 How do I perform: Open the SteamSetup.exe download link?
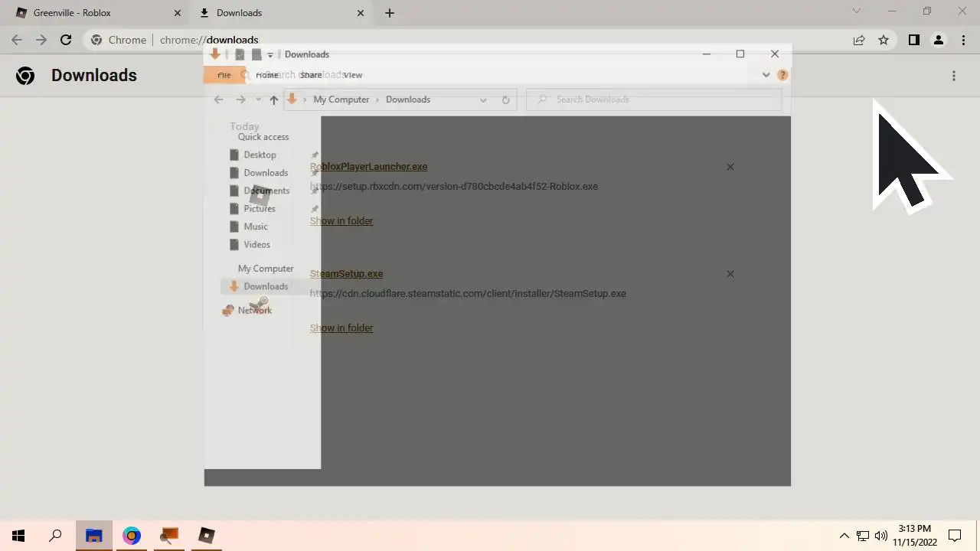coord(346,273)
